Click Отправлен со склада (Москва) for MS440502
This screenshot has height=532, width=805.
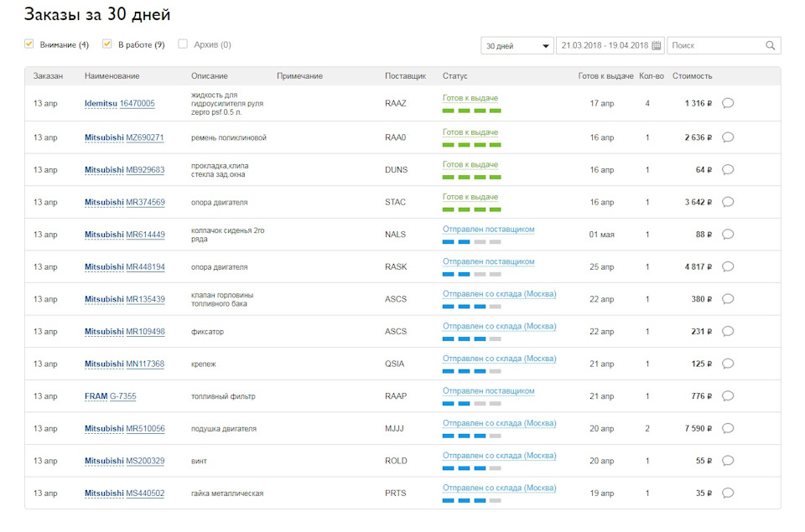(x=500, y=488)
